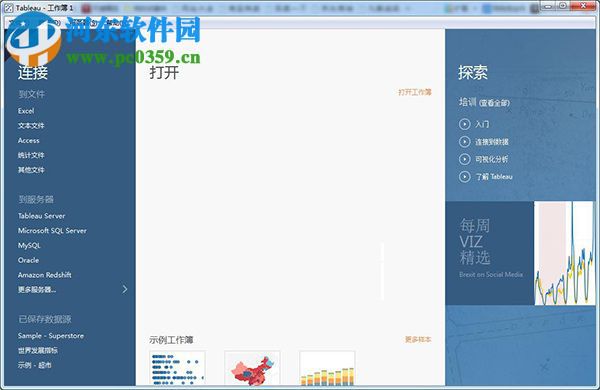Open the dot-plot sample workbook thumbnail

177,368
